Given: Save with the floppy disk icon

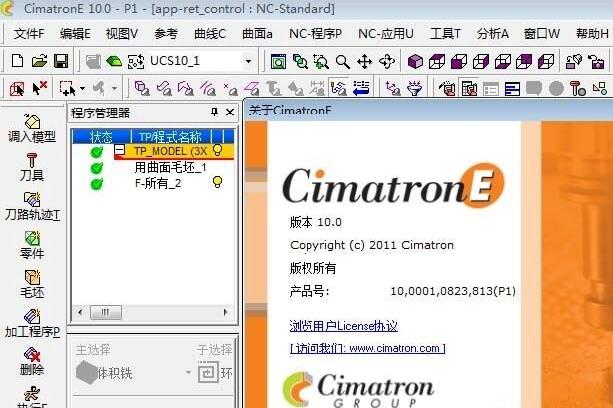Looking at the screenshot, I should click(x=61, y=61).
